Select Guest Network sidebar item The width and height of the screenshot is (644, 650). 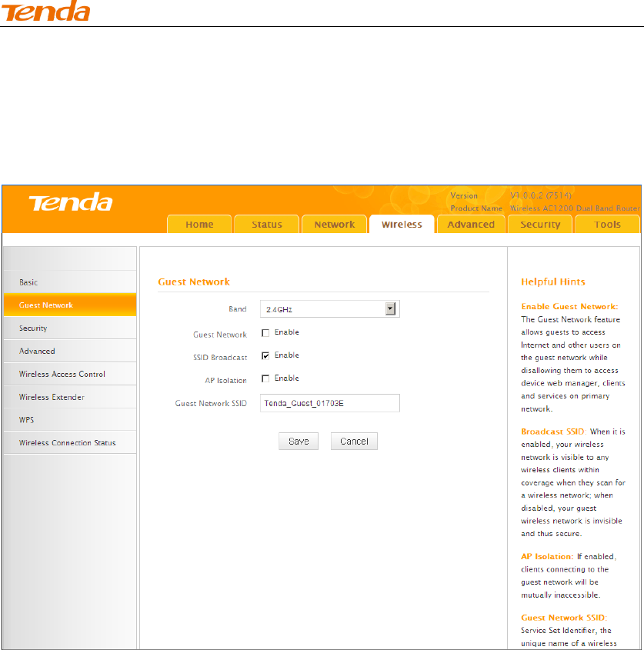pyautogui.click(x=70, y=305)
